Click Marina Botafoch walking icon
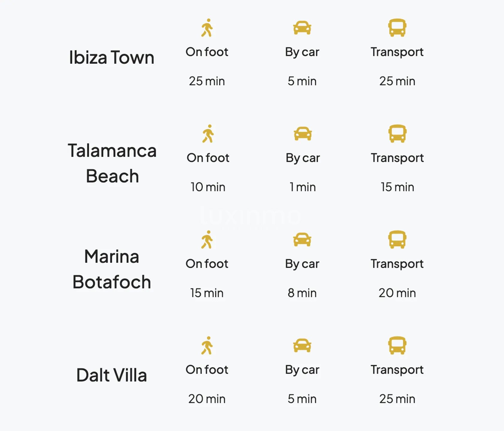Viewport: 504px width, 431px height. tap(207, 240)
